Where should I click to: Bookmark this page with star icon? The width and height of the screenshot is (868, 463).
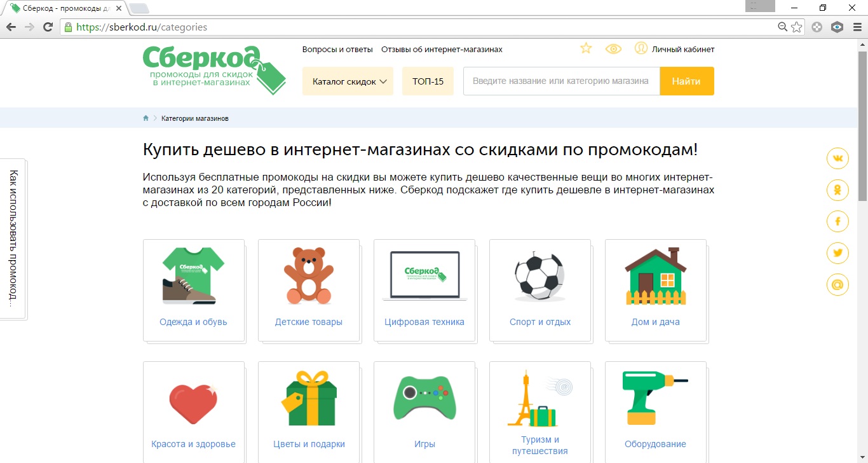[x=797, y=27]
